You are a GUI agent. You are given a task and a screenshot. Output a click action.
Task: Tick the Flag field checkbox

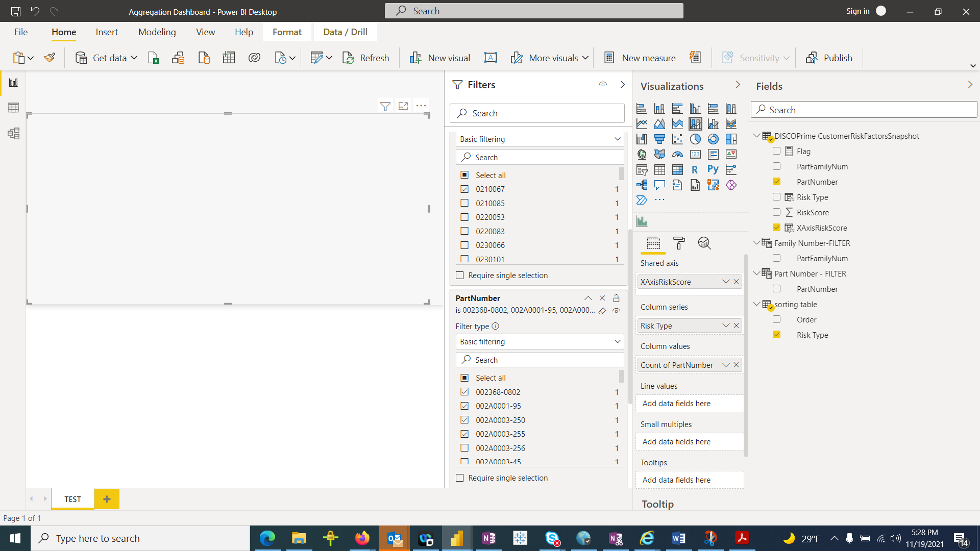coord(776,151)
